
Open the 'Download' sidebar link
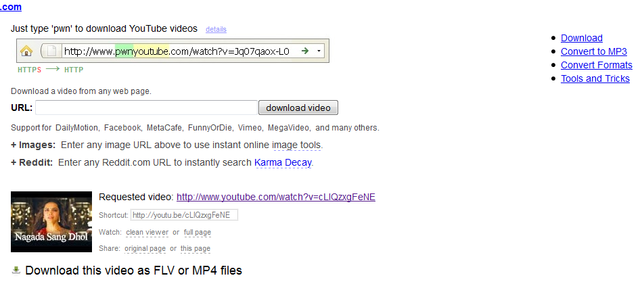pyautogui.click(x=582, y=38)
